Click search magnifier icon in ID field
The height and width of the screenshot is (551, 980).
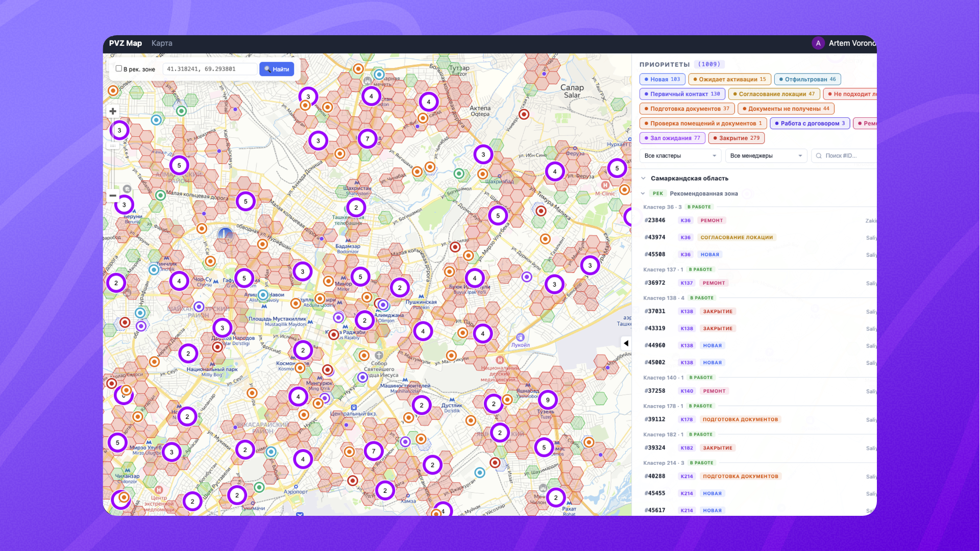819,156
